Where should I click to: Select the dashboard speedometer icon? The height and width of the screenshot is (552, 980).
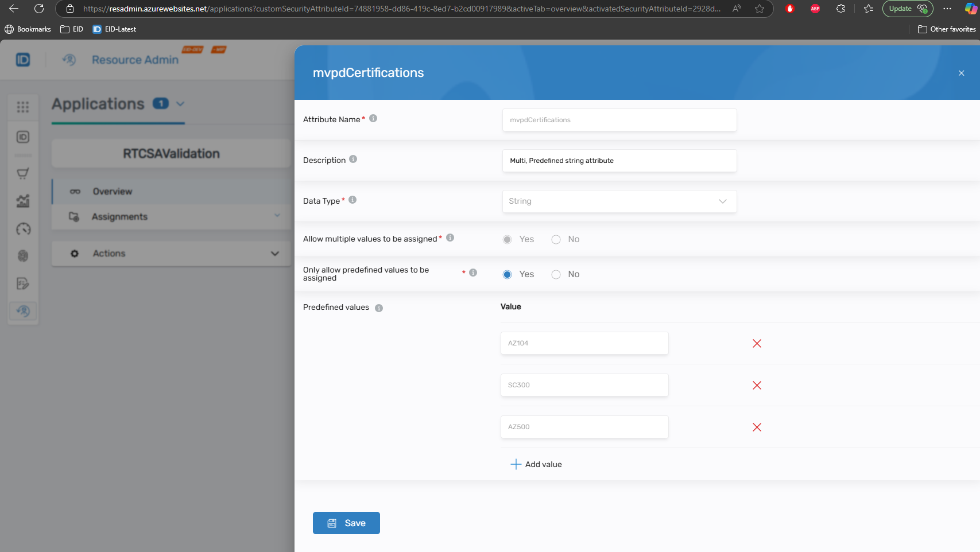[x=23, y=229]
